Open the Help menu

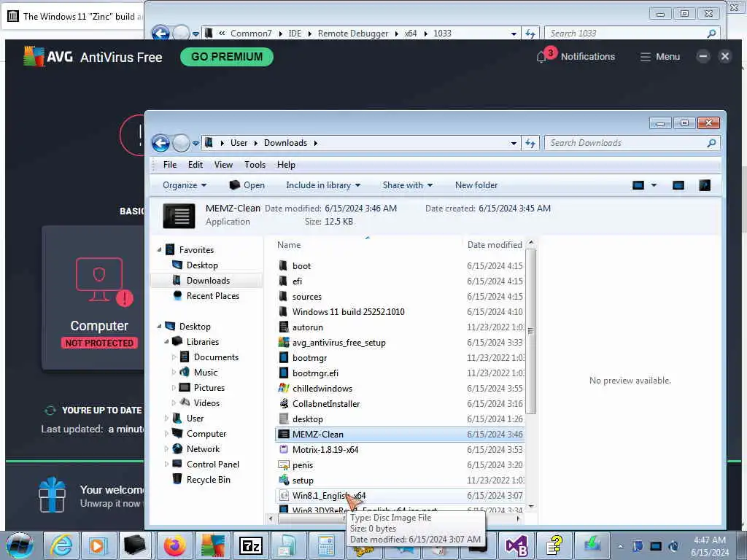pyautogui.click(x=286, y=165)
